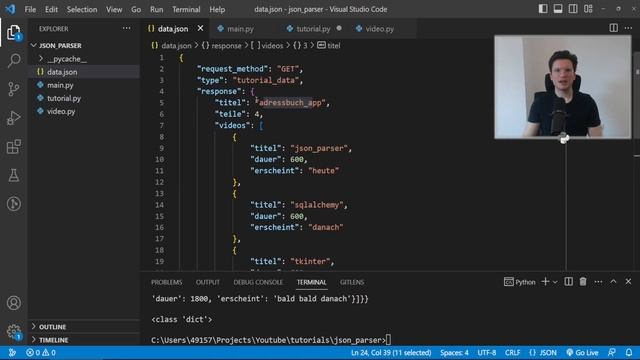
Task: Open the feedback icon in status bar
Action: pos(611,353)
